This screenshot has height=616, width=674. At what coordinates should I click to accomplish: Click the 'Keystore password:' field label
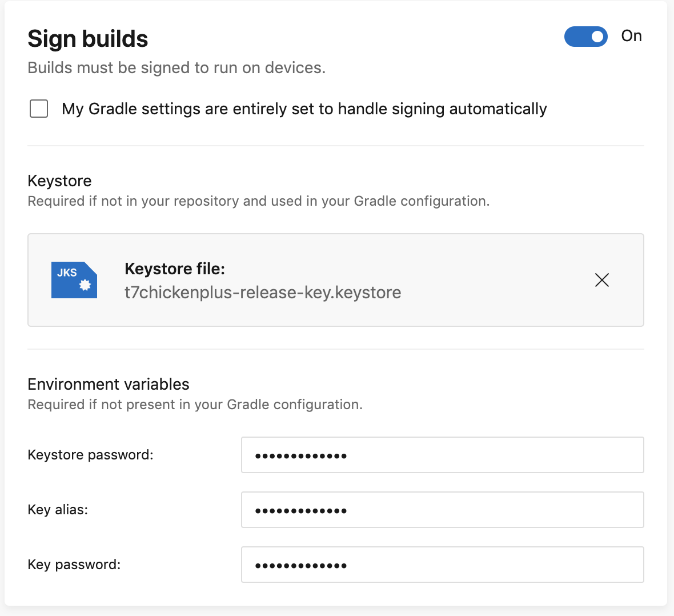pos(90,455)
